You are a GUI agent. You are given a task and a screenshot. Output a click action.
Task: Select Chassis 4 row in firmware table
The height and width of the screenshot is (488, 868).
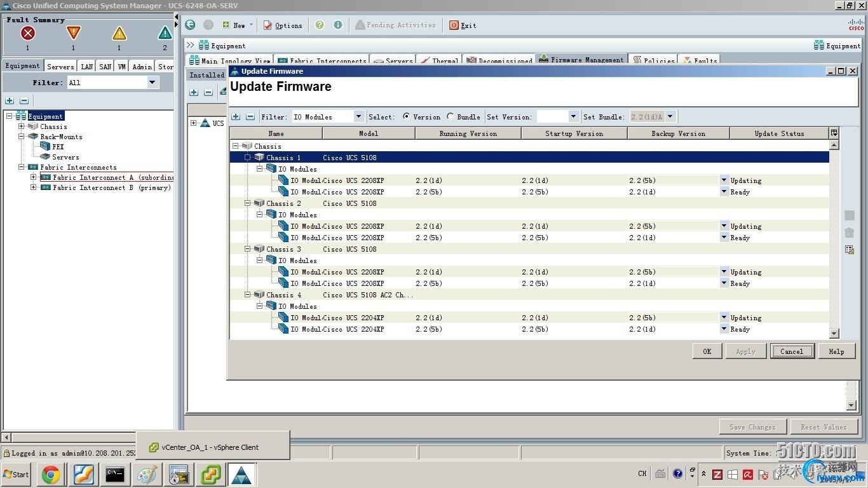pos(529,295)
